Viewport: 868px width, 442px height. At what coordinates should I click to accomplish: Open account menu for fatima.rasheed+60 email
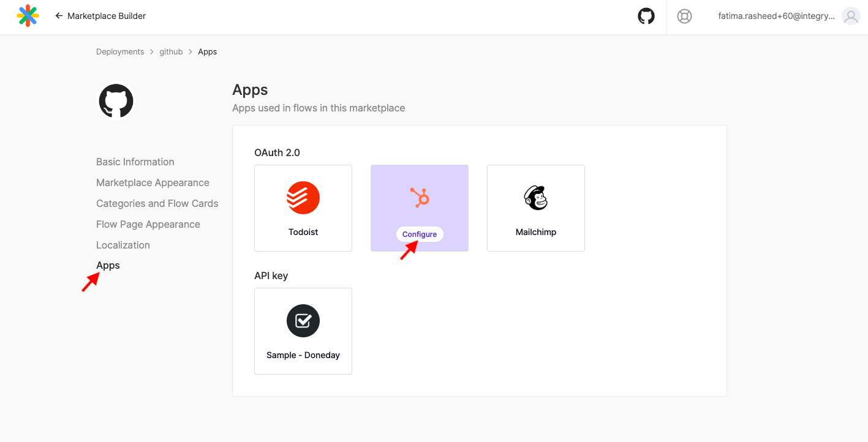click(776, 17)
